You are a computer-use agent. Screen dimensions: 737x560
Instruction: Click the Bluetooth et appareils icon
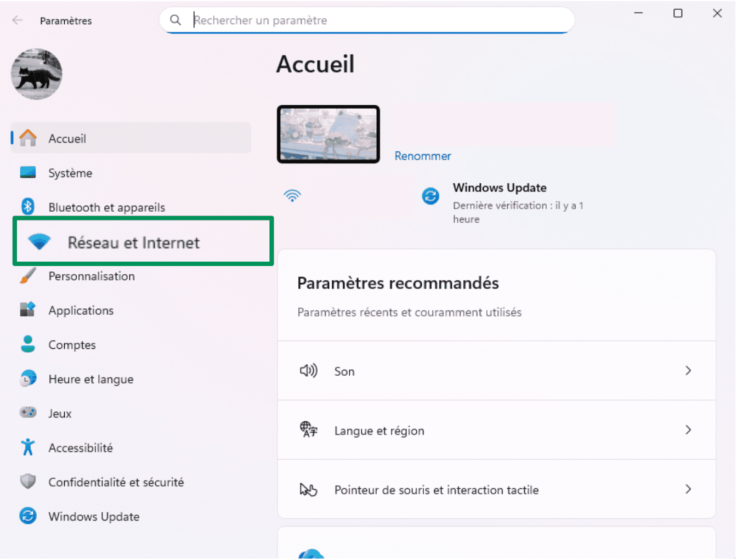click(x=28, y=207)
